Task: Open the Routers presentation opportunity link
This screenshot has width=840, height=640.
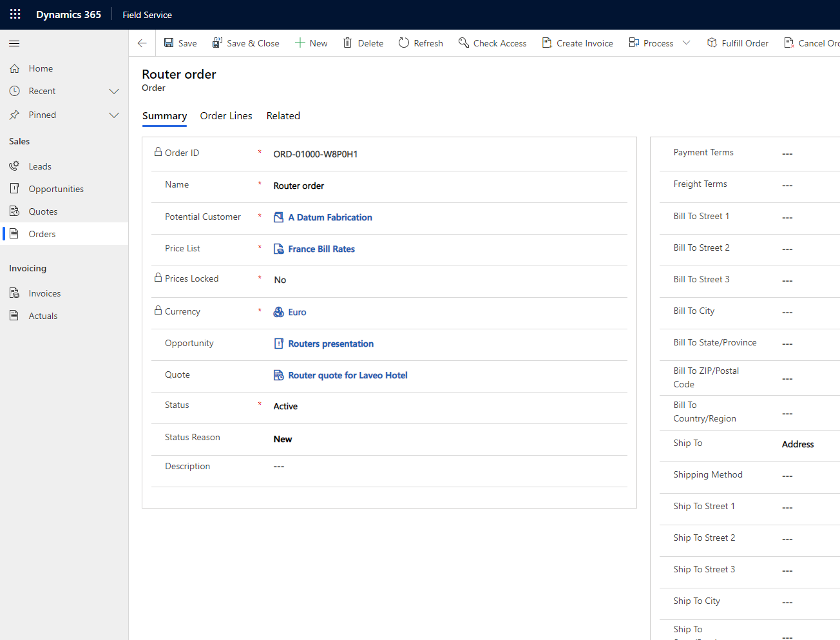Action: [x=330, y=344]
